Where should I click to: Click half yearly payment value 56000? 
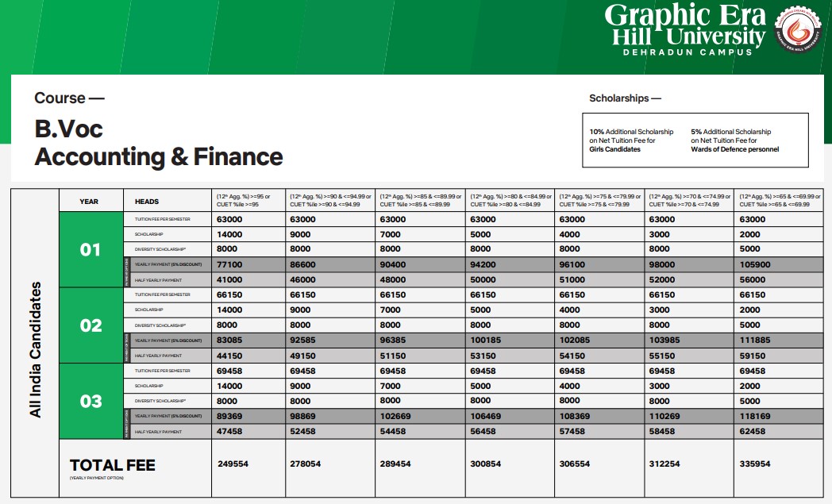pyautogui.click(x=753, y=279)
